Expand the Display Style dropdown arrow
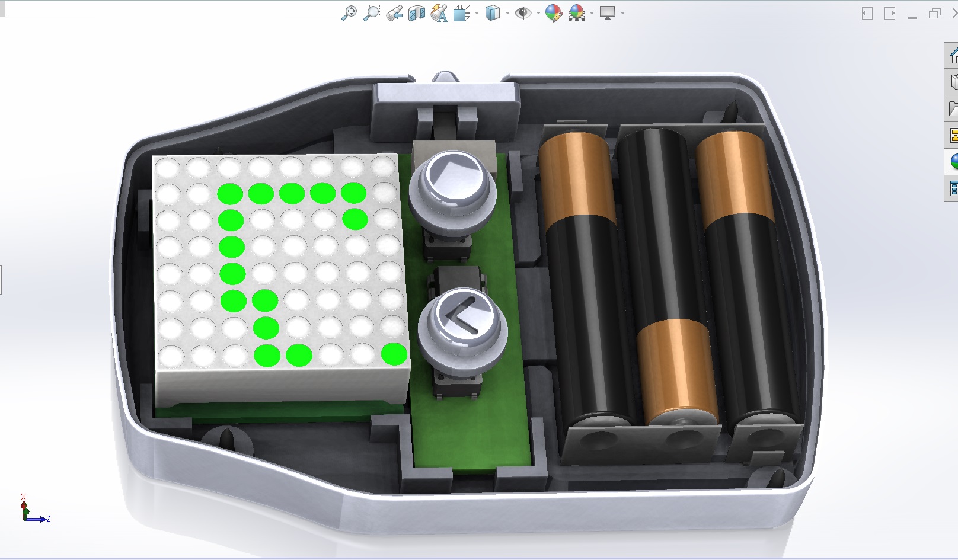 [x=507, y=13]
